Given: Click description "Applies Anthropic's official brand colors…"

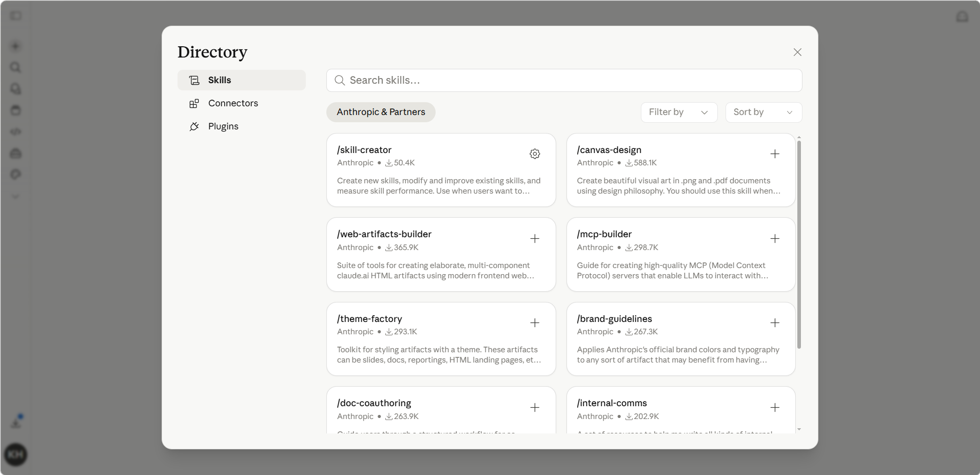Looking at the screenshot, I should (678, 355).
